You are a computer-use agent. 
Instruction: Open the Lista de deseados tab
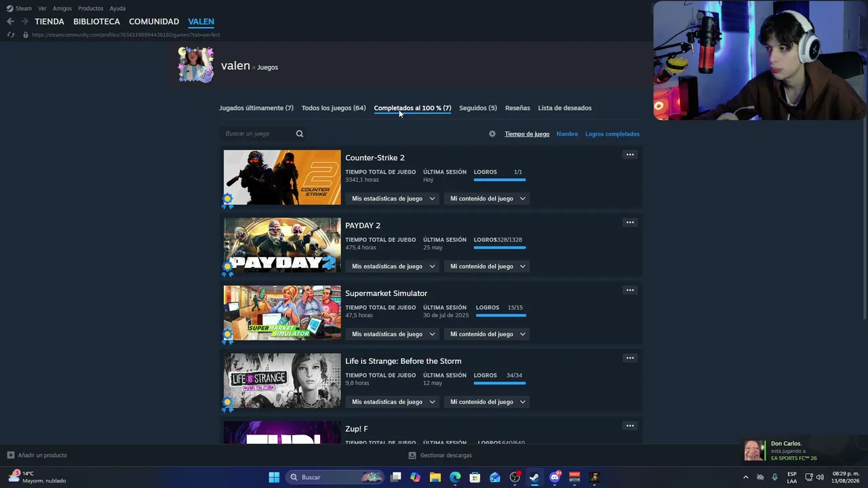[x=565, y=108]
